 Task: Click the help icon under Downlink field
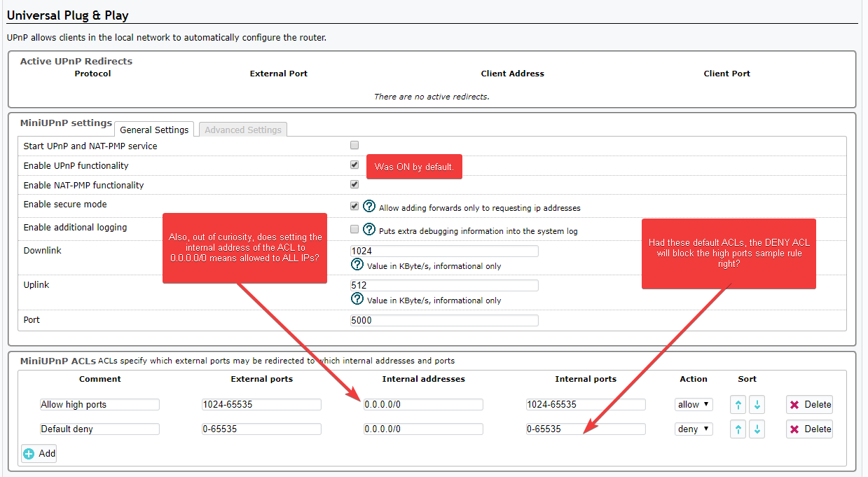tap(357, 265)
